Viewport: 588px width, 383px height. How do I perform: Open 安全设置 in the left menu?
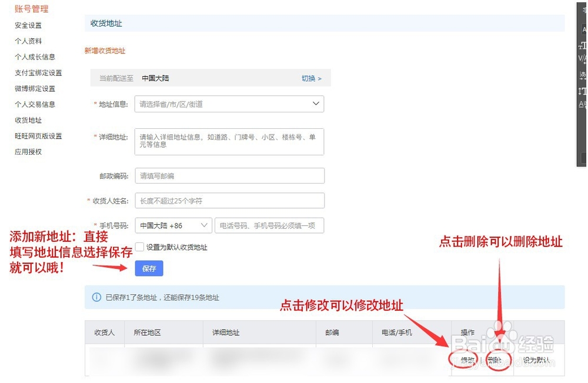[x=28, y=25]
